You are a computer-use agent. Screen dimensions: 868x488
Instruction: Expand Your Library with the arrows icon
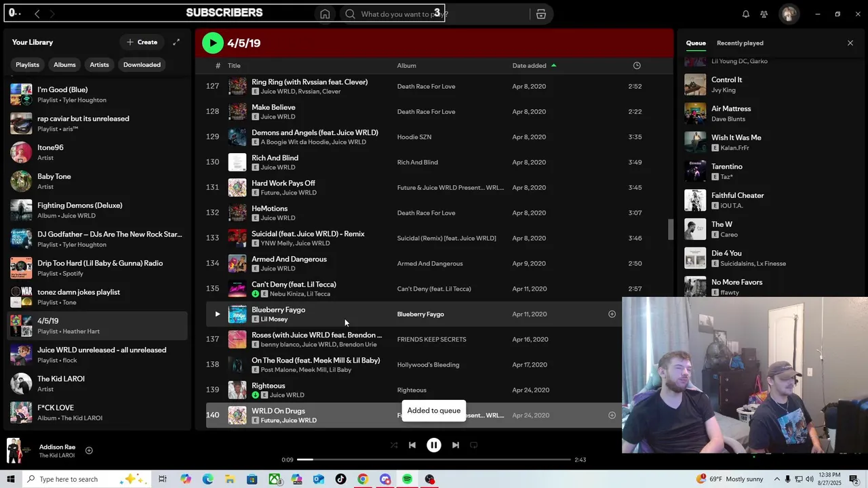(176, 42)
